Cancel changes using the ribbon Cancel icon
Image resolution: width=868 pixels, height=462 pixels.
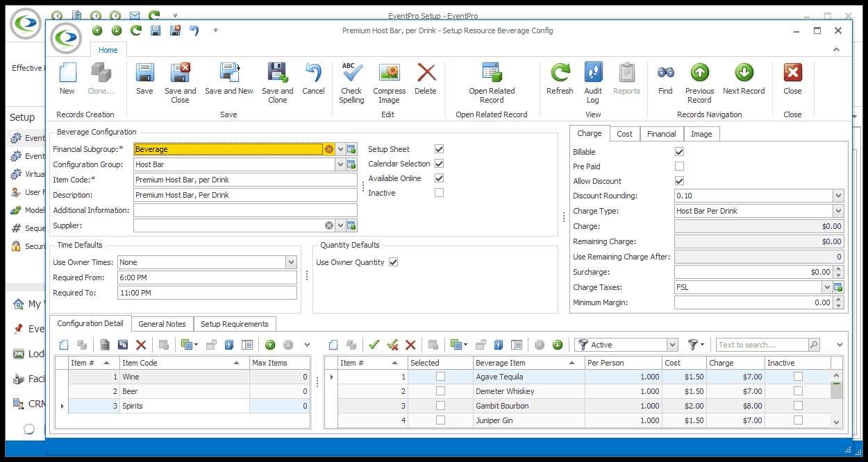click(313, 73)
